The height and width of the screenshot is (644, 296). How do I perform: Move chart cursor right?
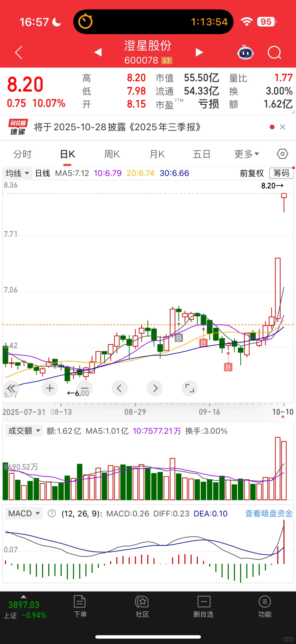(x=155, y=388)
